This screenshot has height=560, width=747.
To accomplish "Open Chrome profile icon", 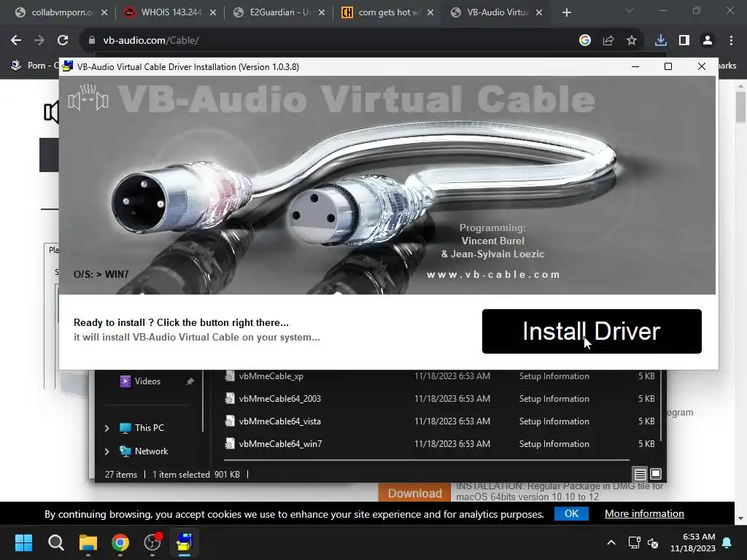I will [x=708, y=41].
